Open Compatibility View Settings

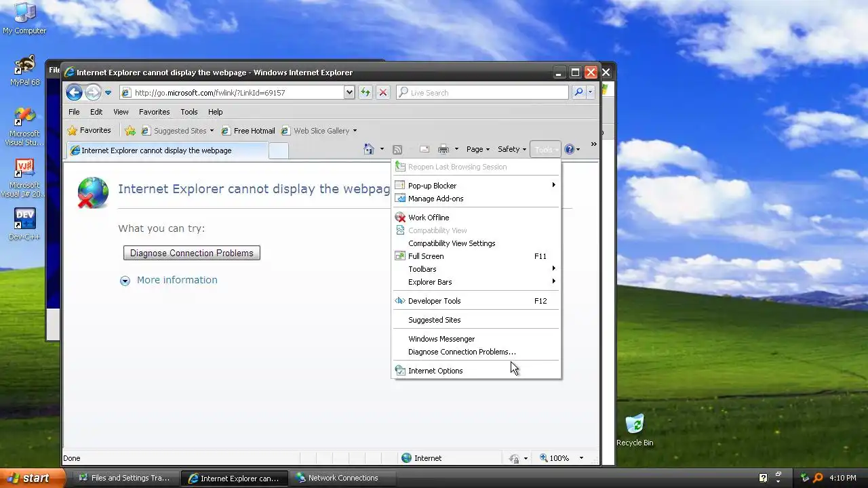coord(477,243)
